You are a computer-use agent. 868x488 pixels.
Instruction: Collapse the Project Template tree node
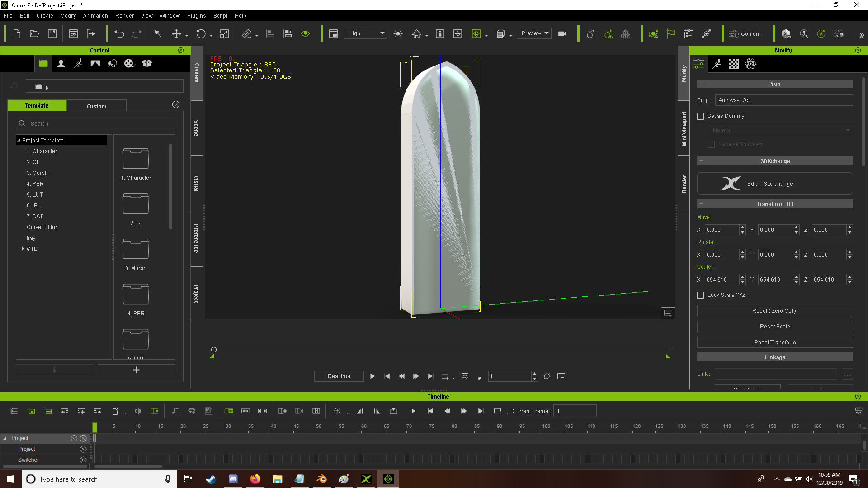coord(19,141)
